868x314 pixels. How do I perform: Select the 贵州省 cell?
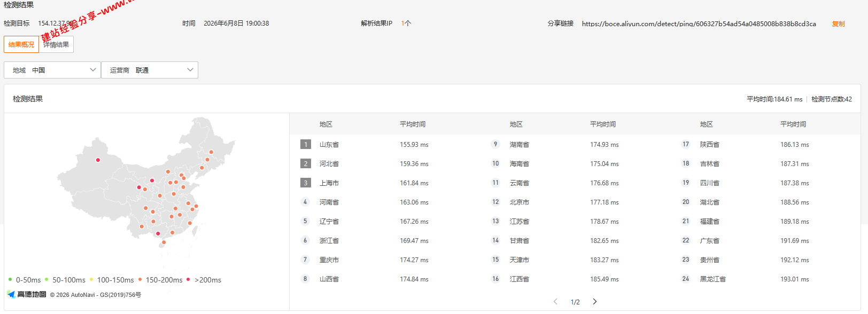(710, 260)
